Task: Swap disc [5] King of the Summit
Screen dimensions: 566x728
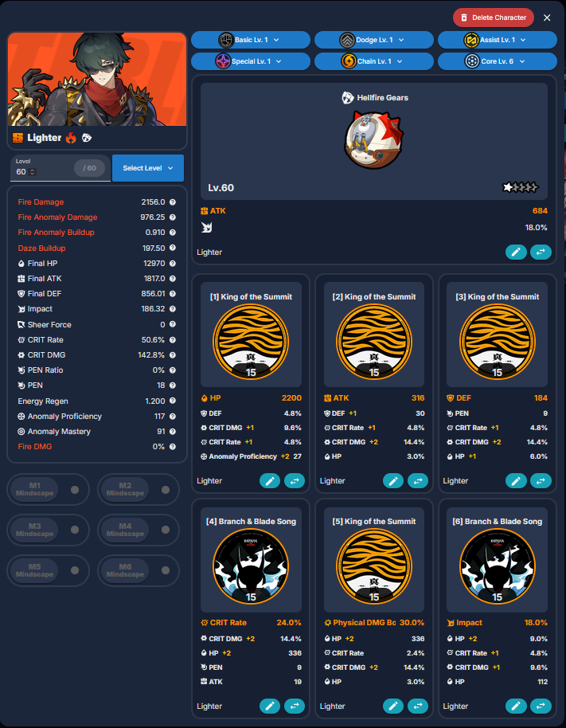Action: click(x=418, y=706)
